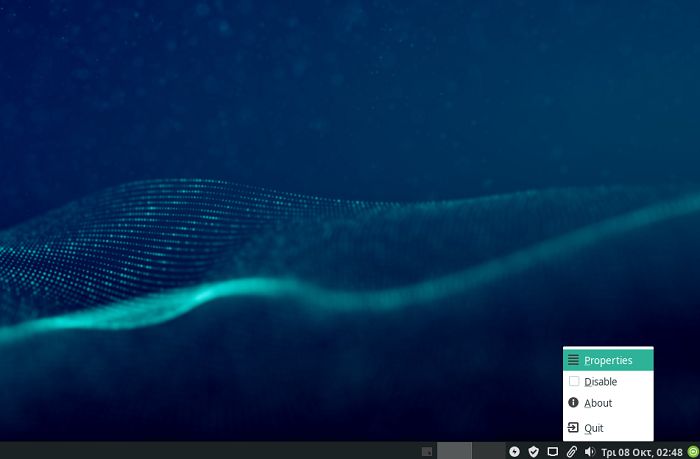
Task: Open Properties from the context menu
Action: (608, 360)
